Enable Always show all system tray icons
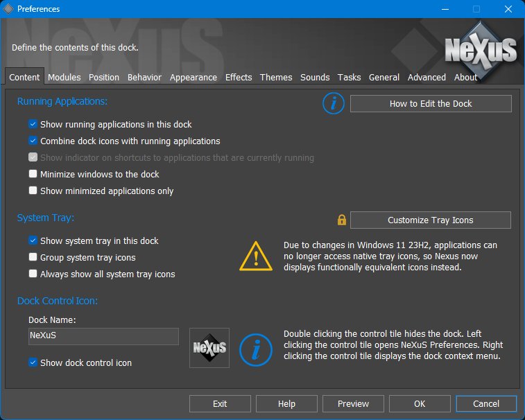The image size is (525, 420). click(33, 274)
